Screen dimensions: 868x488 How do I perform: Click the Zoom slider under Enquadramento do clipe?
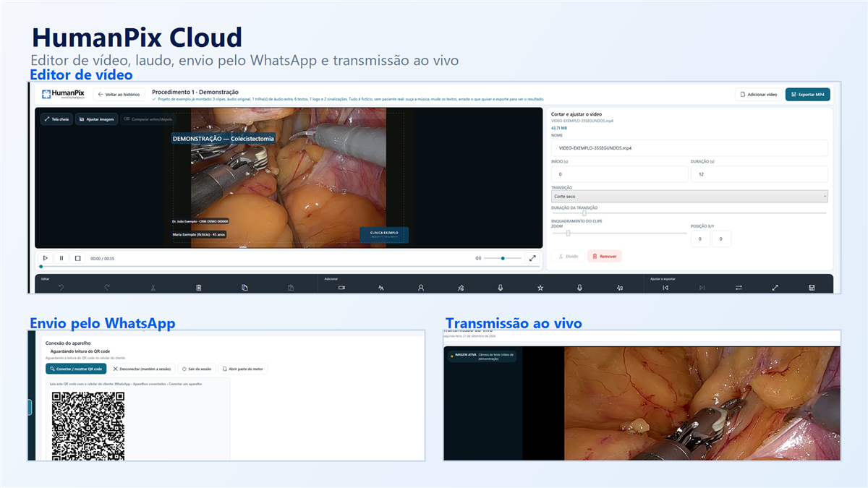pyautogui.click(x=619, y=233)
